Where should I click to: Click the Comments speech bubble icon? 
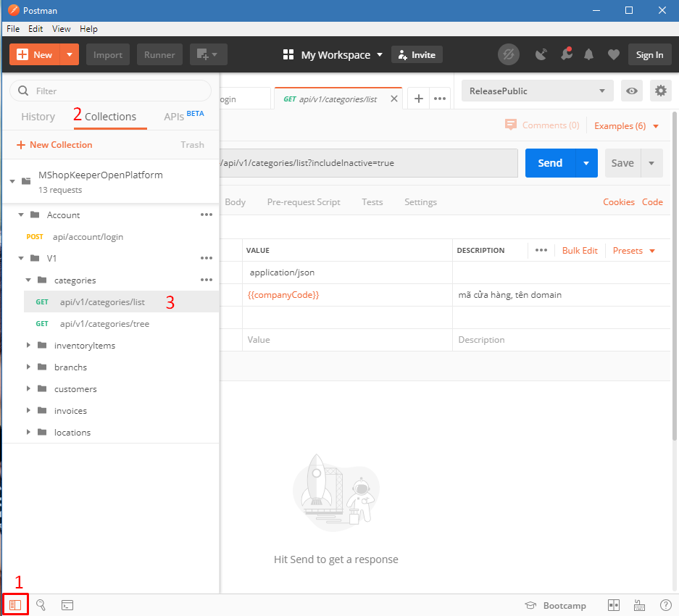(x=511, y=125)
